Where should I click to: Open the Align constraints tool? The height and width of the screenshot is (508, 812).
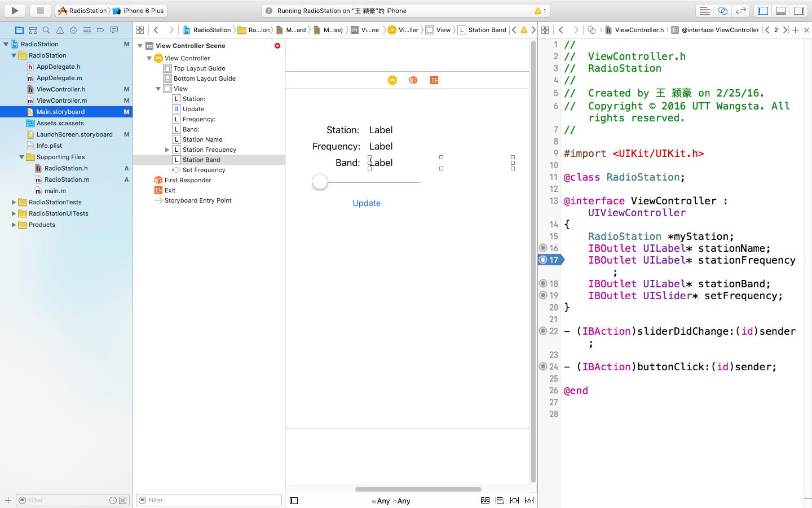[x=500, y=500]
